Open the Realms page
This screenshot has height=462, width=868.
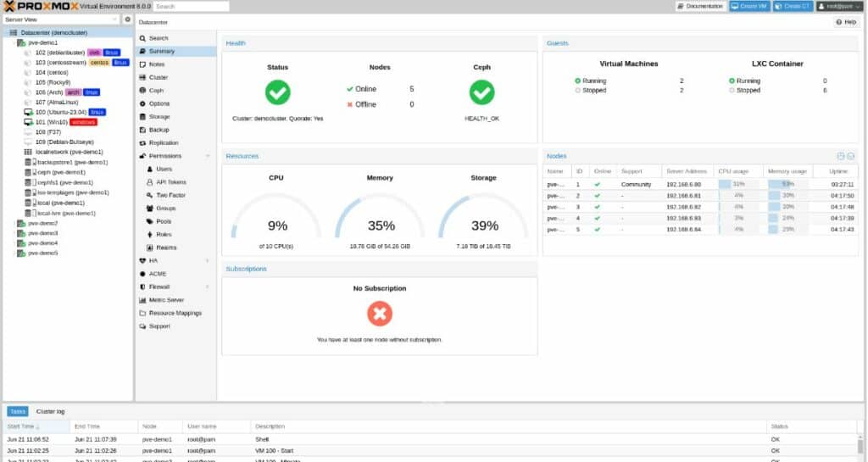coord(175,248)
